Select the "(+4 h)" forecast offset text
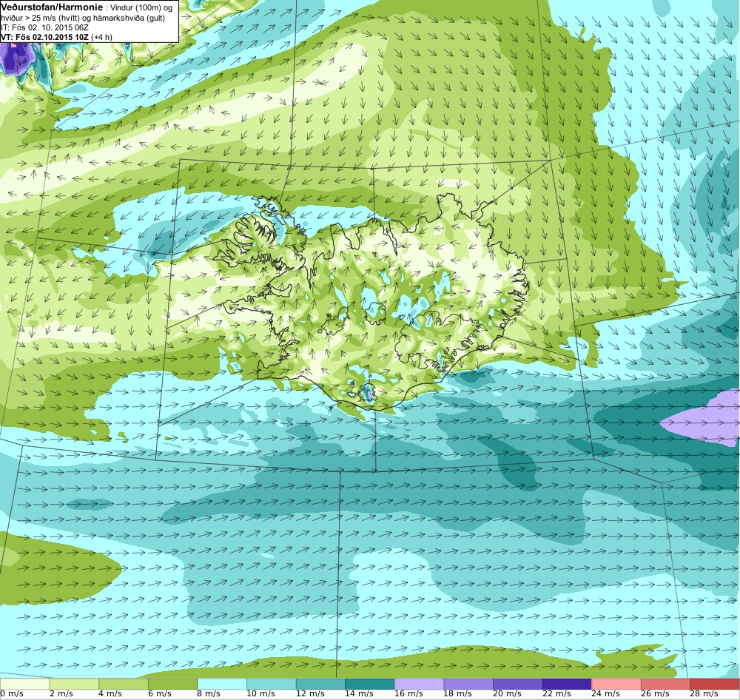The height and width of the screenshot is (700, 740). click(x=102, y=37)
